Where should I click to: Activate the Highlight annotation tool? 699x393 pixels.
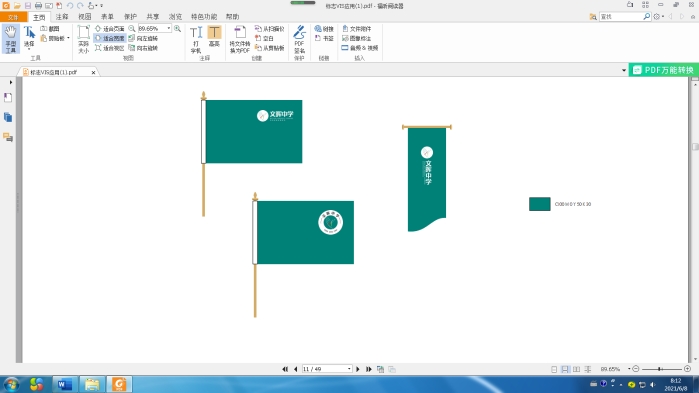coord(214,37)
